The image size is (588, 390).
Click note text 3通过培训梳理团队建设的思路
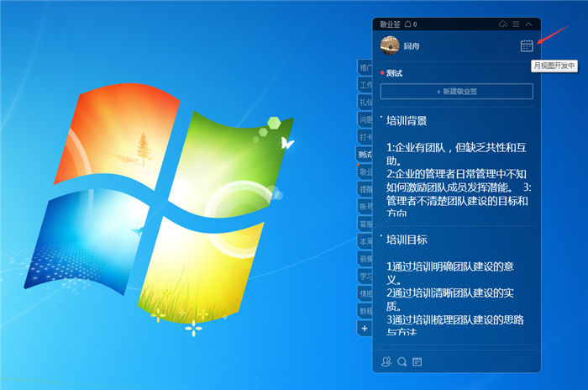pos(455,319)
